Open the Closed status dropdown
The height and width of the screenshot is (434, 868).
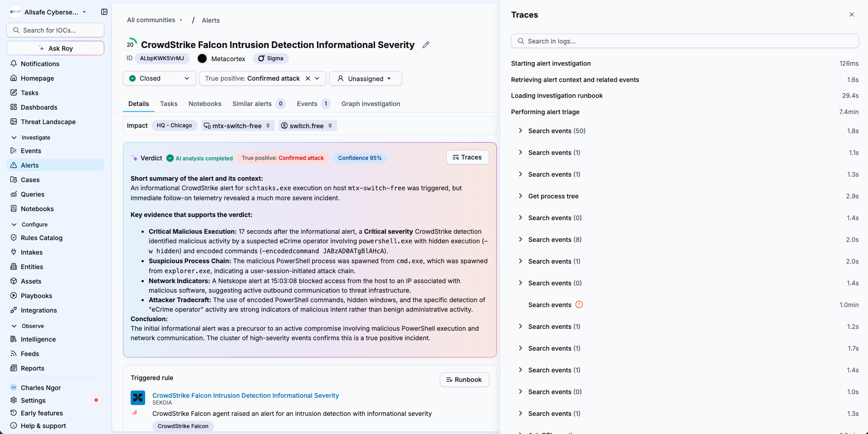click(x=159, y=78)
